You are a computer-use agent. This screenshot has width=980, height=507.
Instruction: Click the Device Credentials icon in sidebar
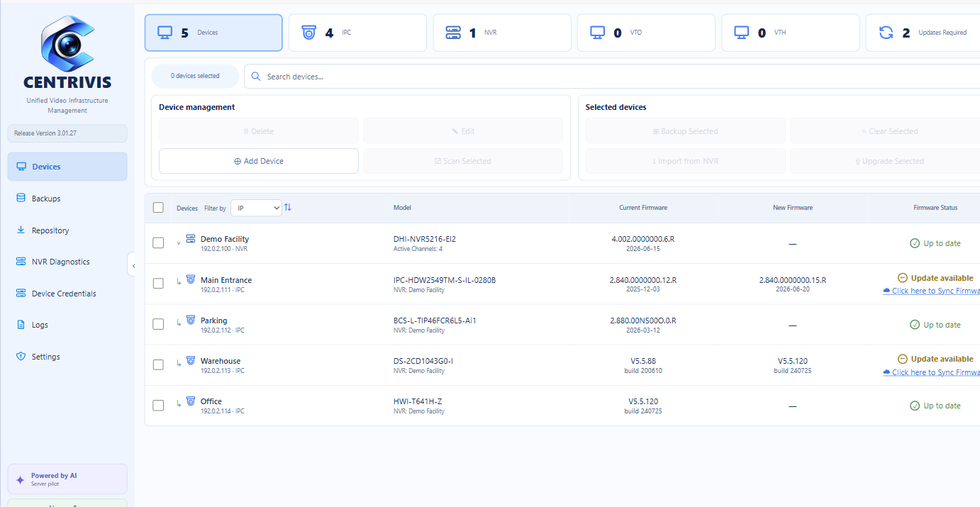tap(21, 294)
